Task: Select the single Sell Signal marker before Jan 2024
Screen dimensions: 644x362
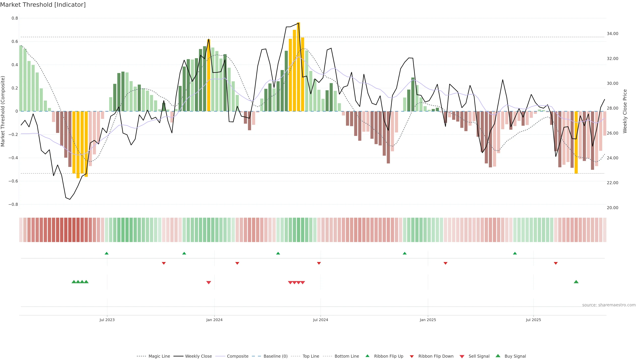Action: point(208,283)
